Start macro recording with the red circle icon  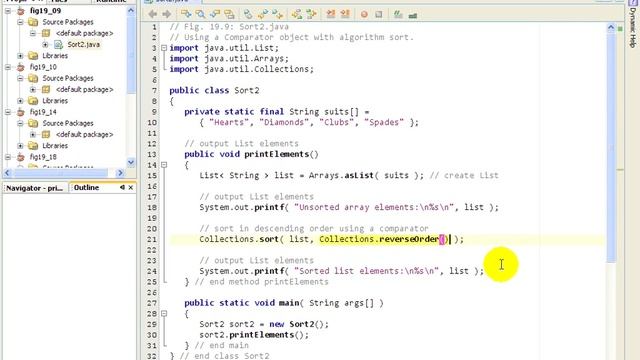pyautogui.click(x=364, y=15)
